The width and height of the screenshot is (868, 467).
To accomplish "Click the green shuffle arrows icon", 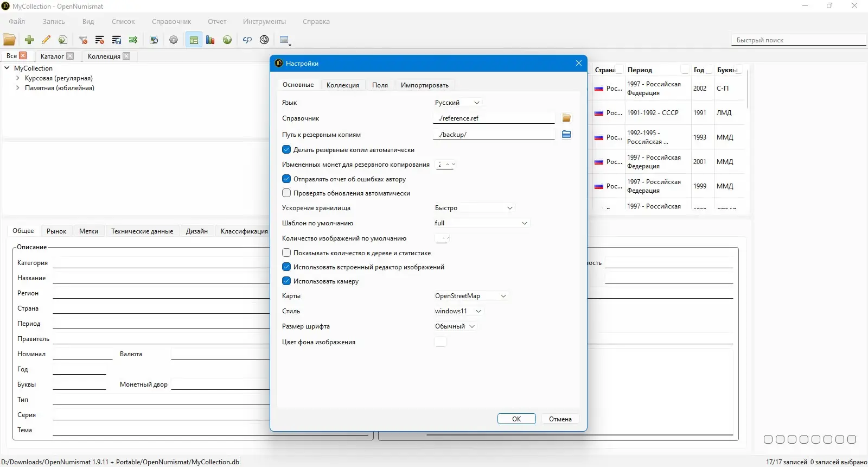I will click(133, 40).
